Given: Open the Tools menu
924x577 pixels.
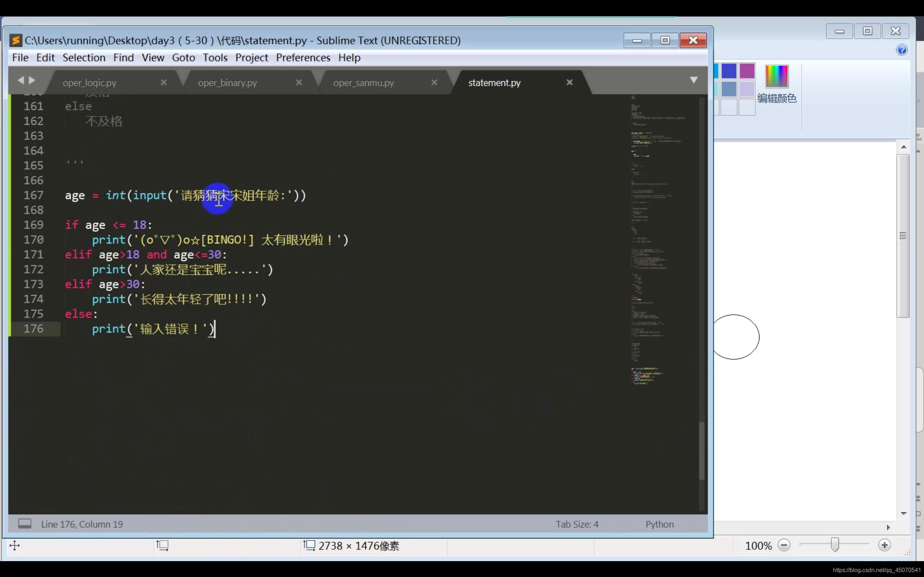Looking at the screenshot, I should pos(215,58).
